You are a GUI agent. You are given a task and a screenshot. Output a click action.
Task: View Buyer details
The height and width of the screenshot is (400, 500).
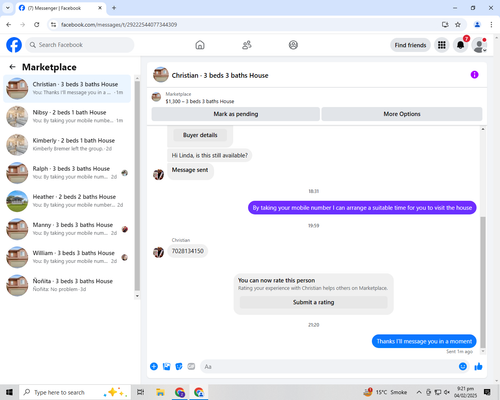tap(200, 135)
